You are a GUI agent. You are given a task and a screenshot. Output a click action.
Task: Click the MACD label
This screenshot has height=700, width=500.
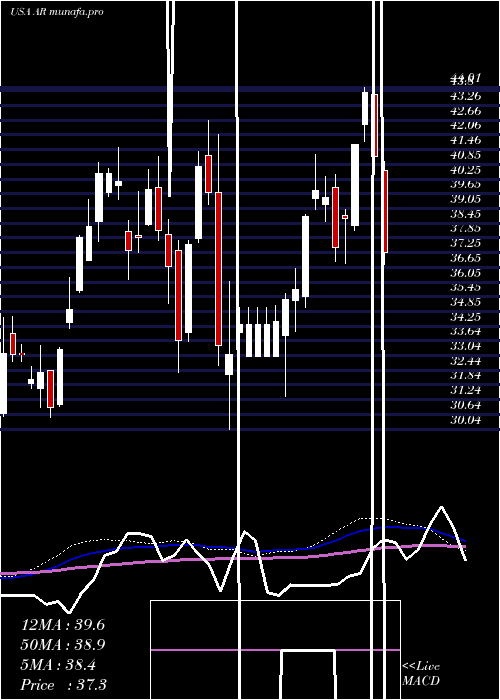coord(421,681)
